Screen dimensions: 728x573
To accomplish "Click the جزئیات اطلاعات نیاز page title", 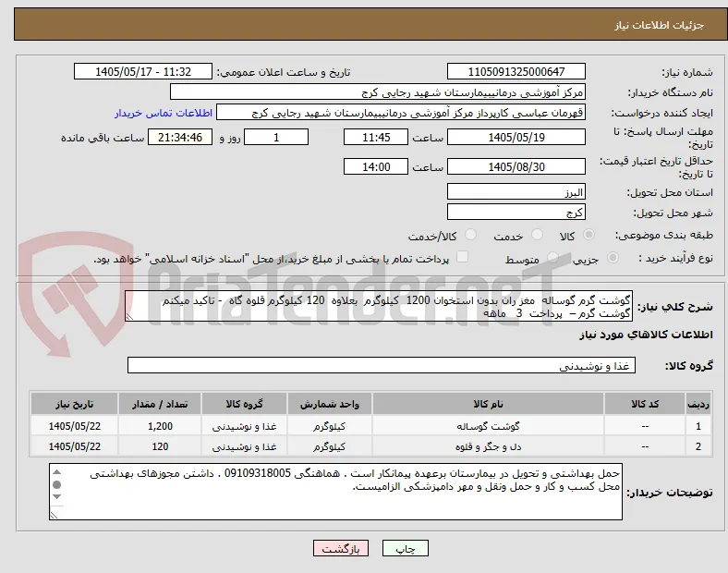I will [x=660, y=25].
